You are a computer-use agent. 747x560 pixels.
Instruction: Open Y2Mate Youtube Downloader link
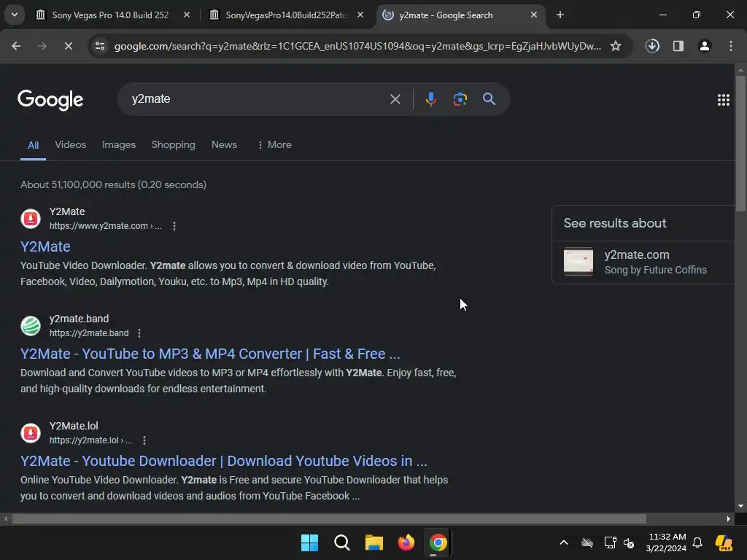pyautogui.click(x=224, y=461)
